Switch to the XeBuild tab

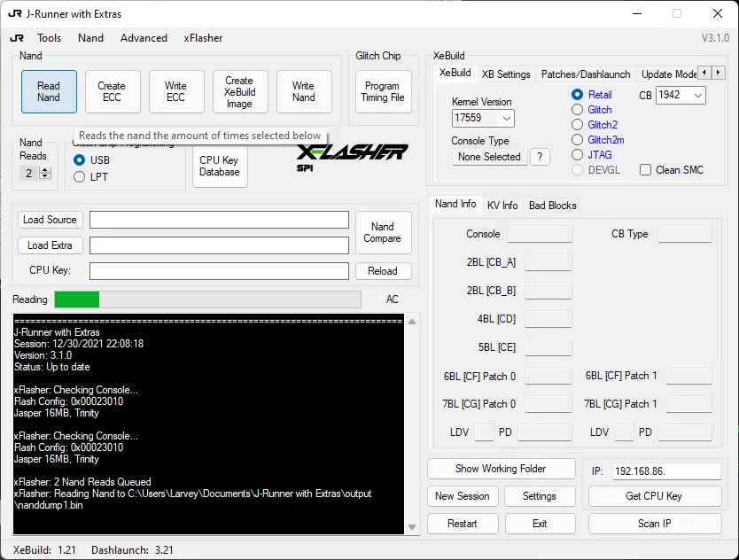pyautogui.click(x=455, y=73)
